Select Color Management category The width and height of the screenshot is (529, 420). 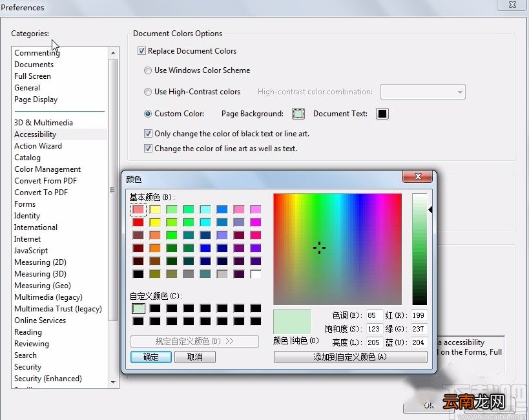coord(47,169)
